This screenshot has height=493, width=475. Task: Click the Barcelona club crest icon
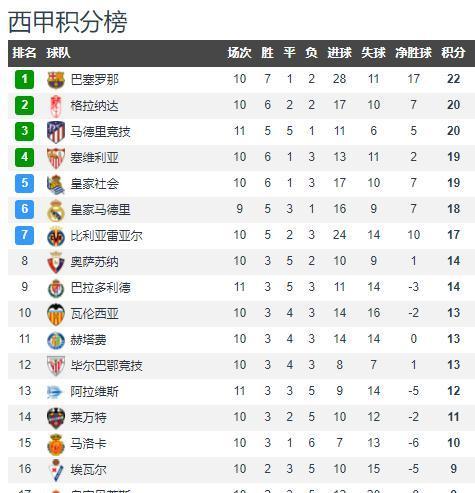pos(56,80)
